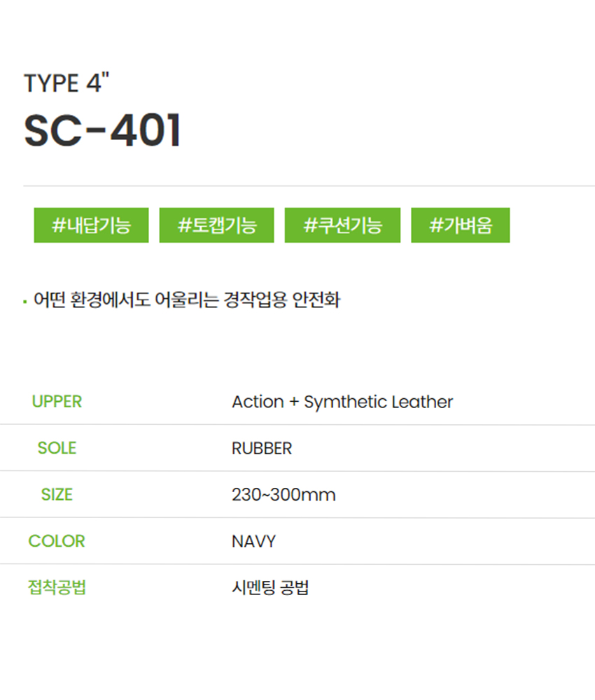This screenshot has height=700, width=595.
Task: Click the UPPER spec label
Action: [x=57, y=401]
